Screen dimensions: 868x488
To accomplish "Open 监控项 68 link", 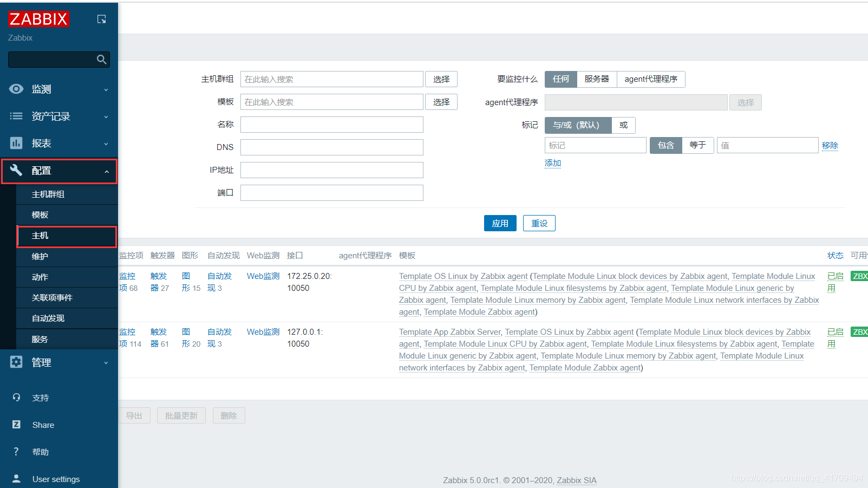I will (x=128, y=282).
